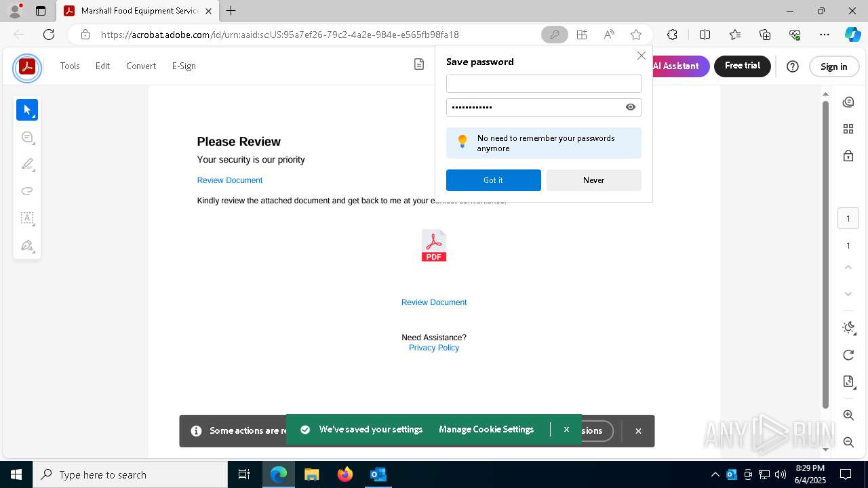The height and width of the screenshot is (488, 868).
Task: Open the Windows Start menu
Action: tap(16, 474)
